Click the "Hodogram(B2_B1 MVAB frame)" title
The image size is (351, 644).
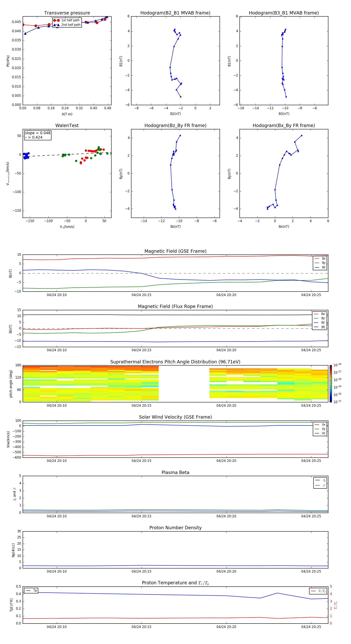[175, 13]
